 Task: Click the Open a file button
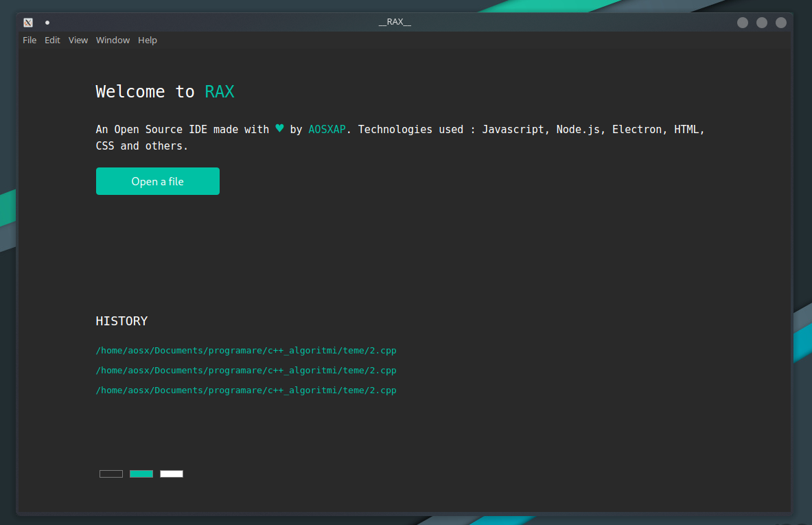[x=157, y=181]
